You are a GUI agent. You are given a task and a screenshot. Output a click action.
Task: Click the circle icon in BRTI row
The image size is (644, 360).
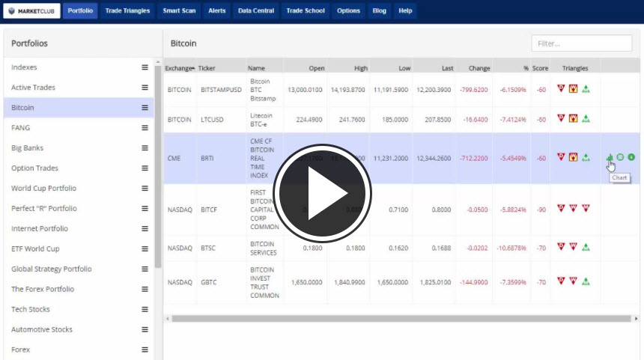click(620, 157)
